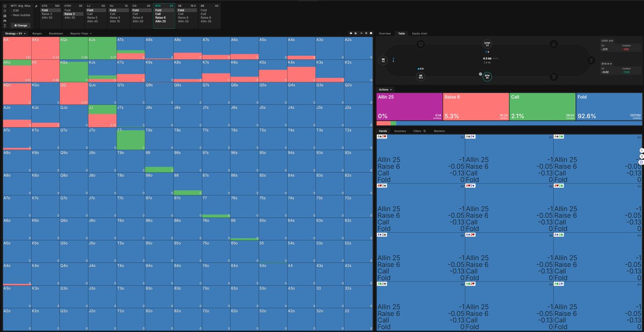Open the Equity chart tab

pos(420,33)
